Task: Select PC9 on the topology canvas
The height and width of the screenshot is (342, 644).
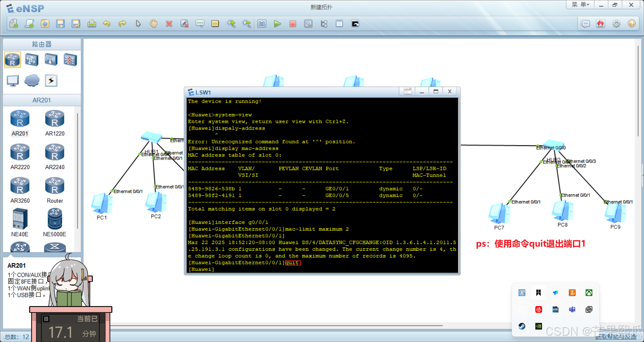Action: (615, 213)
